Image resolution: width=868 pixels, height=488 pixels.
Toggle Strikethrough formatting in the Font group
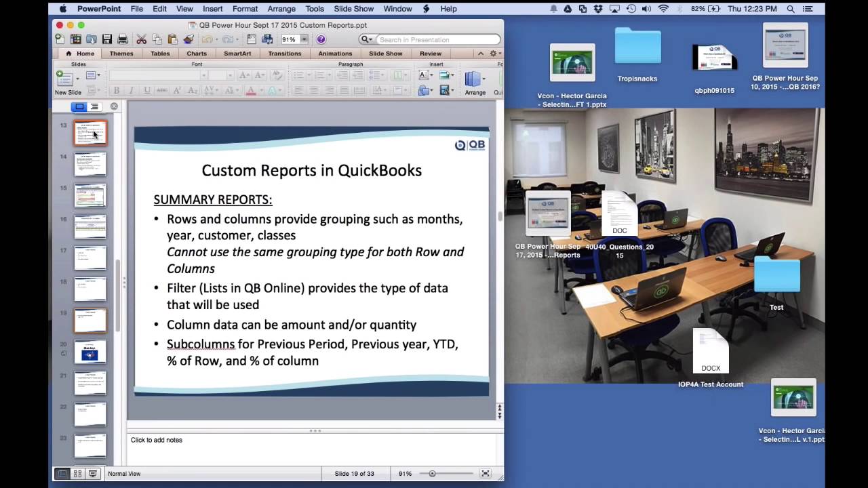(x=161, y=90)
